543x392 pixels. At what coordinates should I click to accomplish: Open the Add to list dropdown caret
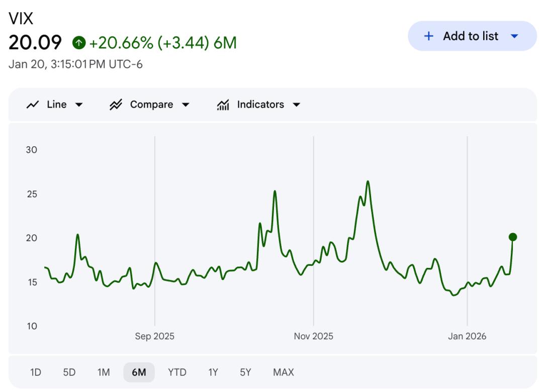click(x=514, y=36)
